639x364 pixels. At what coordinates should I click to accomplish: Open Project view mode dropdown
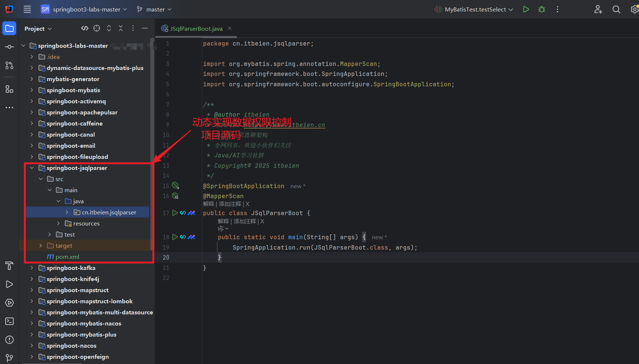pyautogui.click(x=38, y=29)
